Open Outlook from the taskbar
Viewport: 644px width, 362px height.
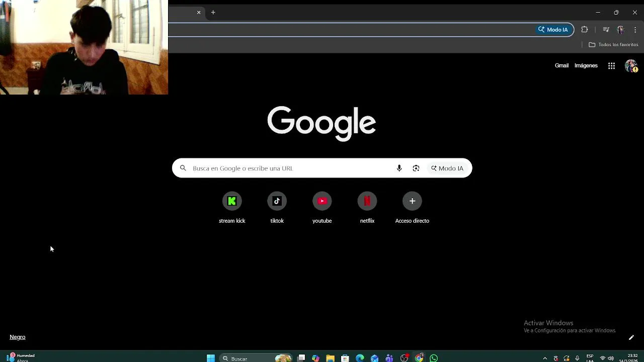coord(374,358)
